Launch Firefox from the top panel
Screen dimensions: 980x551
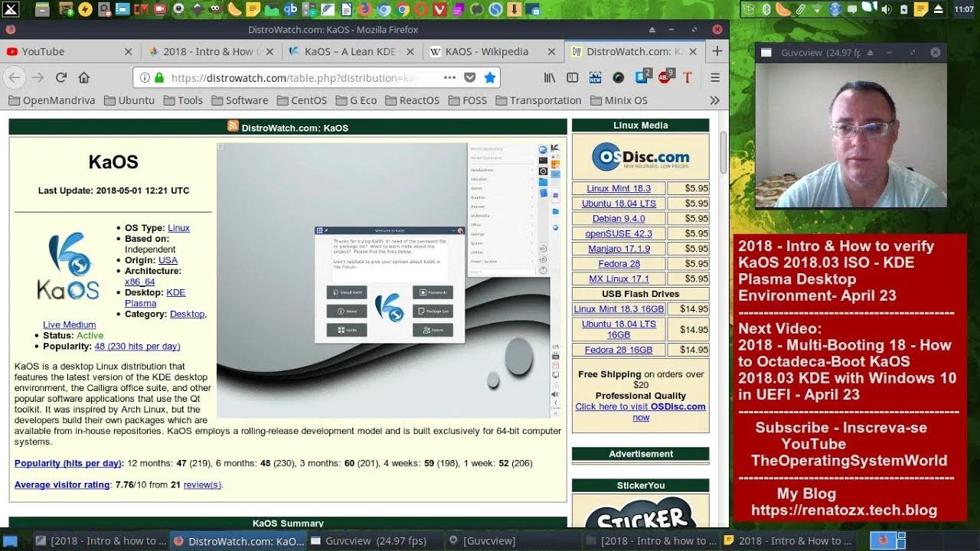[x=365, y=10]
